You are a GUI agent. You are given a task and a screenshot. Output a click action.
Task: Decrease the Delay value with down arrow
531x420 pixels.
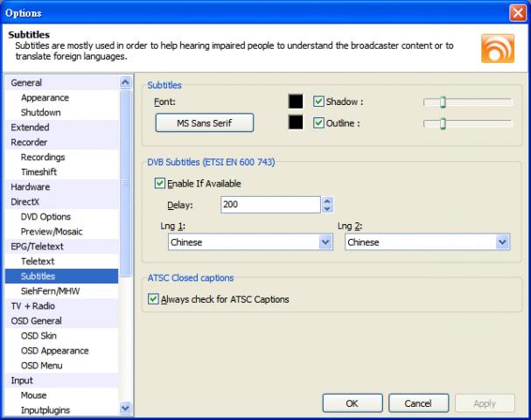pyautogui.click(x=327, y=208)
